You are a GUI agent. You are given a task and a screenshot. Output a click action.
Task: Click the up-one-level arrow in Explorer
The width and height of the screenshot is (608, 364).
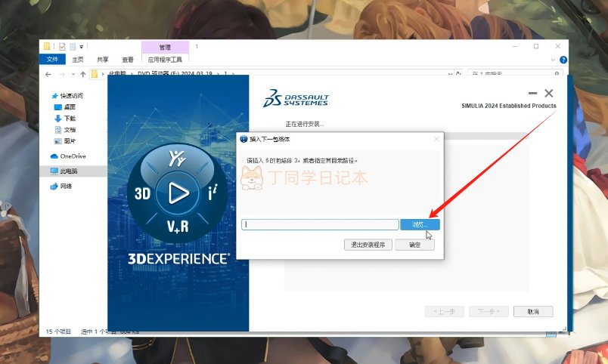pos(82,74)
